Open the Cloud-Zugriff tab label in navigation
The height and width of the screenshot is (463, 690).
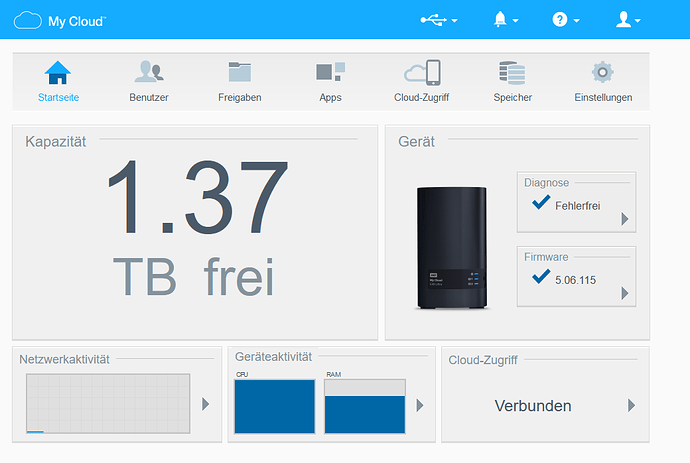point(422,98)
